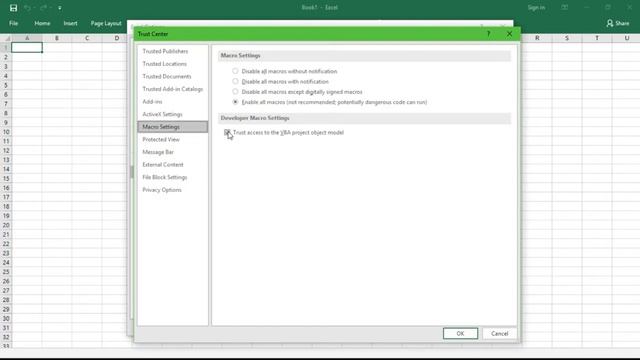Select column C header
This screenshot has height=360, width=640.
pyautogui.click(x=87, y=38)
